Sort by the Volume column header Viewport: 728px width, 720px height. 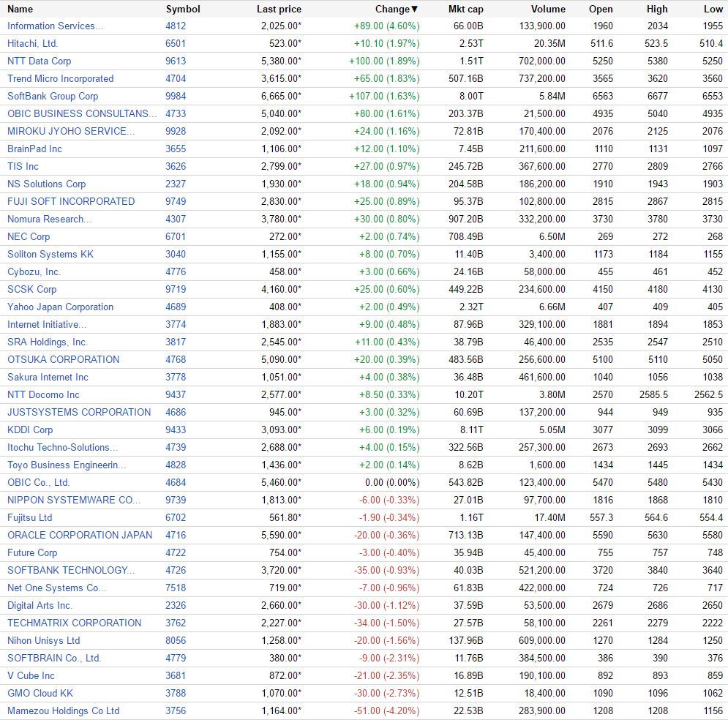click(x=548, y=9)
